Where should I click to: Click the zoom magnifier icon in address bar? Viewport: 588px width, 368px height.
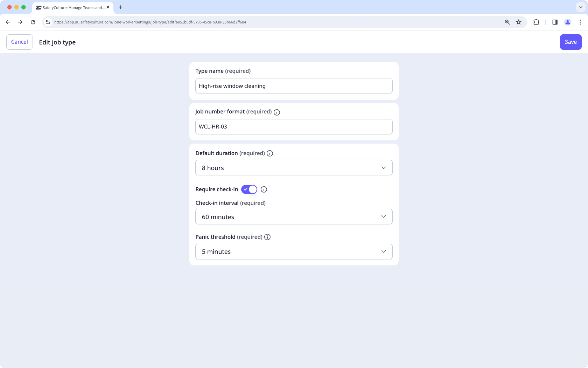click(507, 22)
